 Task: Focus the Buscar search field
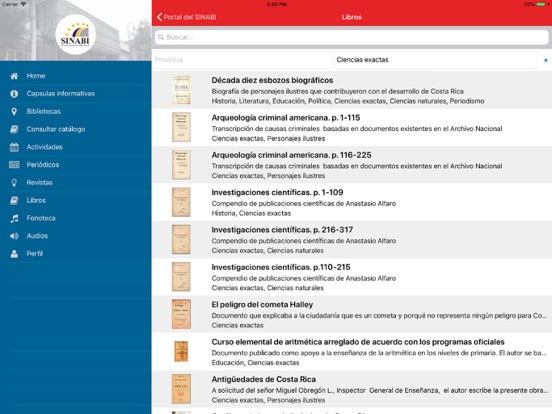pyautogui.click(x=352, y=37)
